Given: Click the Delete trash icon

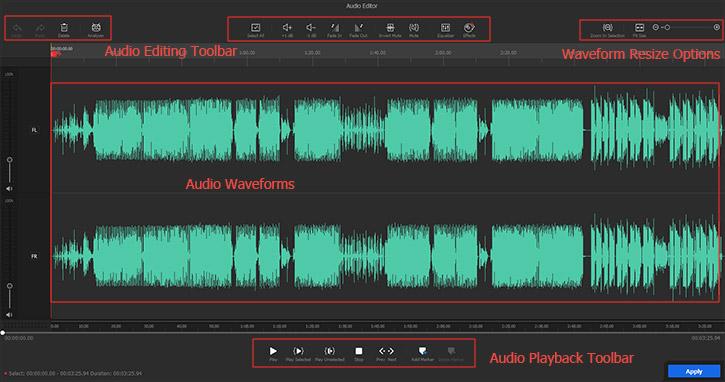Looking at the screenshot, I should (x=64, y=28).
